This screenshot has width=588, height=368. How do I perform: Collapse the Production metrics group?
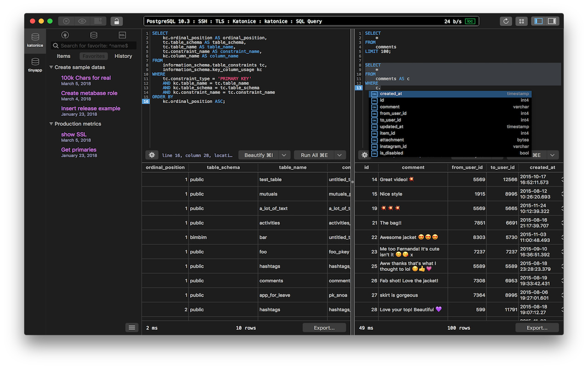(x=51, y=124)
